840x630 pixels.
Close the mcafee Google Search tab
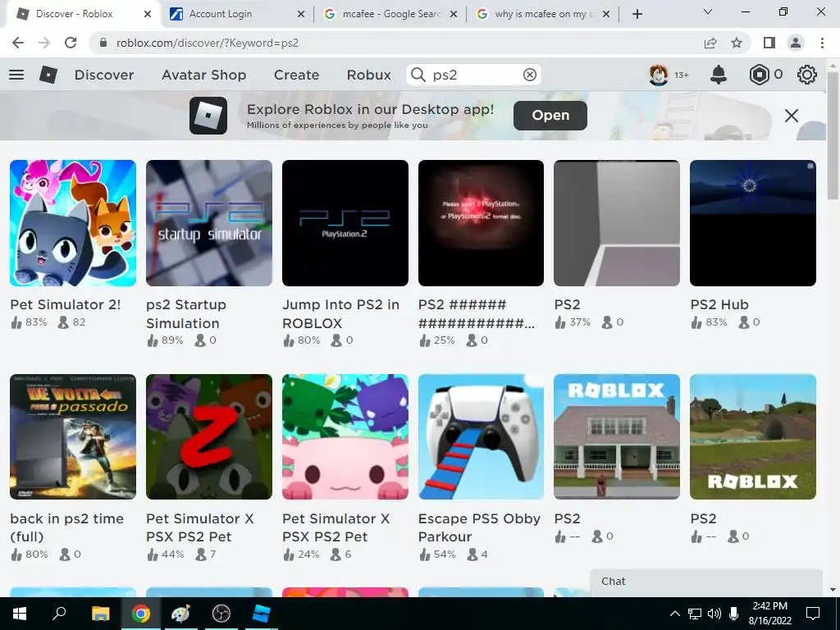tap(454, 15)
